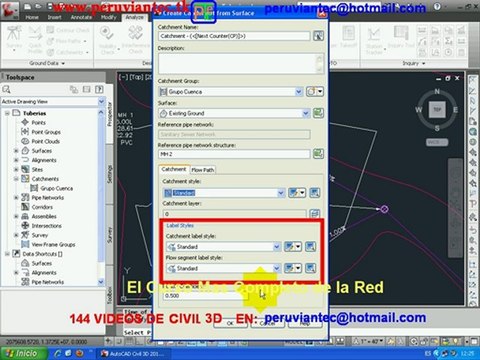Open the Flow segment label style dropdown
This screenshot has height=360, width=480.
coord(277,268)
